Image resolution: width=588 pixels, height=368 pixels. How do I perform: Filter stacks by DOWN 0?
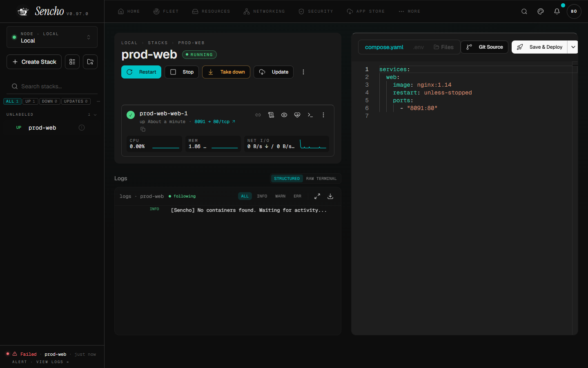pyautogui.click(x=50, y=101)
